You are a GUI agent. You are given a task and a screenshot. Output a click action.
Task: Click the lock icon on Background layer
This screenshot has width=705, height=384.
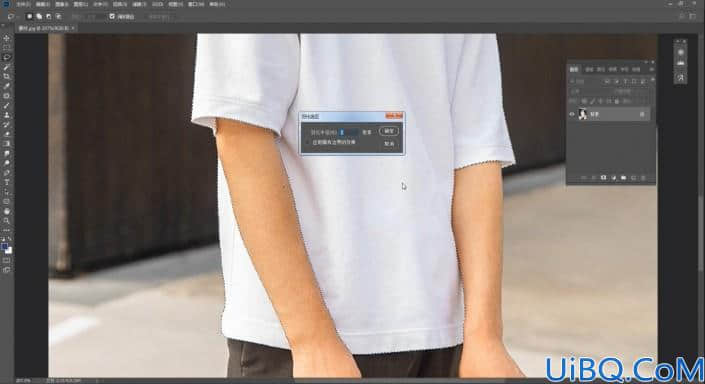tap(642, 115)
